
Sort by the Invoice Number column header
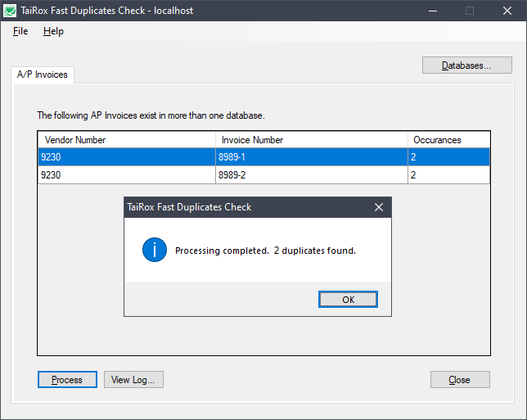311,140
